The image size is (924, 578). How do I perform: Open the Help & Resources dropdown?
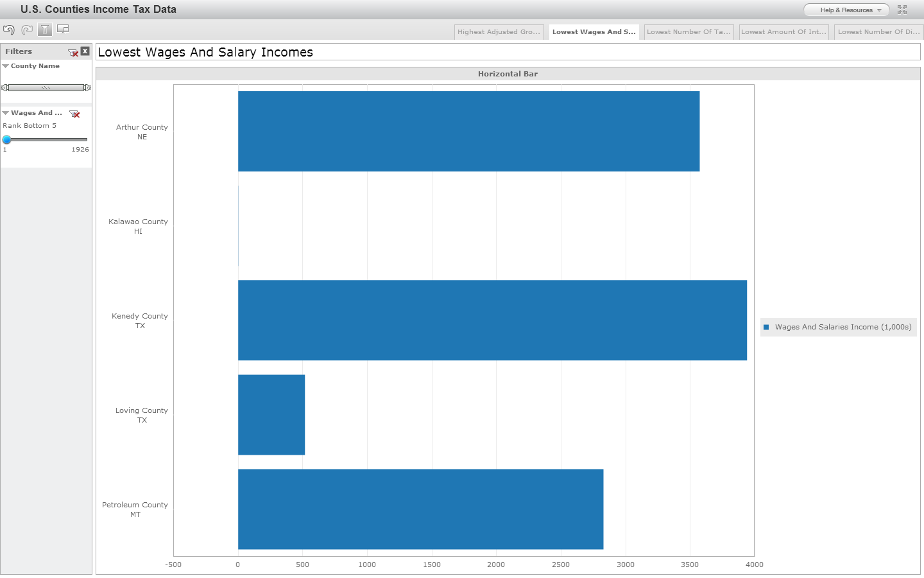click(x=846, y=10)
